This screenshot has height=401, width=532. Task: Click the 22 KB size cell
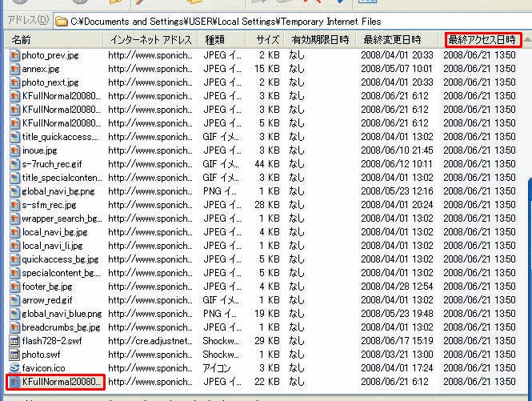267,382
